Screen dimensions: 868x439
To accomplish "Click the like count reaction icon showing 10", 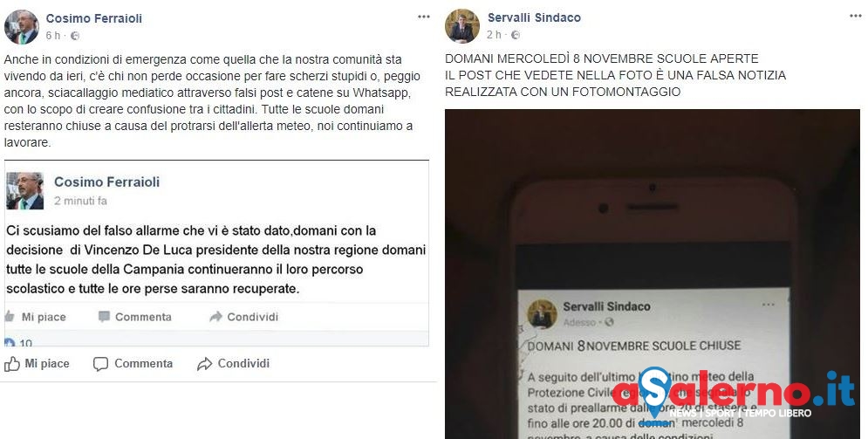I will [10, 343].
